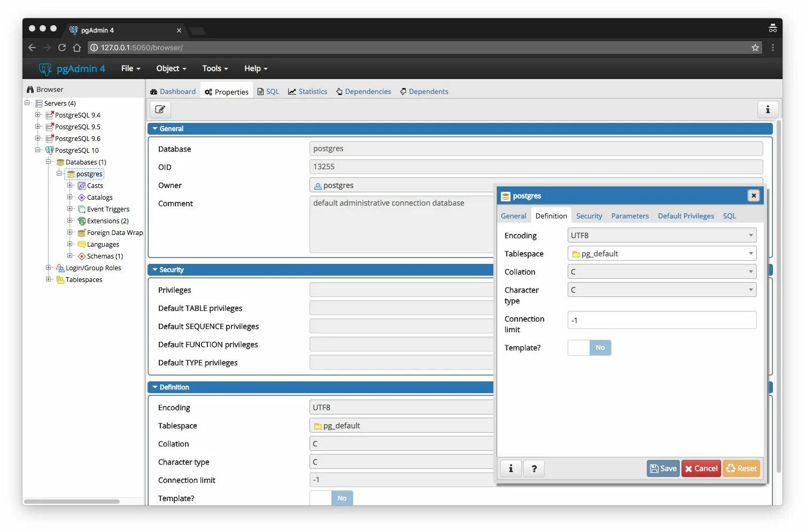The width and height of the screenshot is (805, 532).
Task: Select PostgreSQL 9.6 server icon
Action: [x=50, y=138]
